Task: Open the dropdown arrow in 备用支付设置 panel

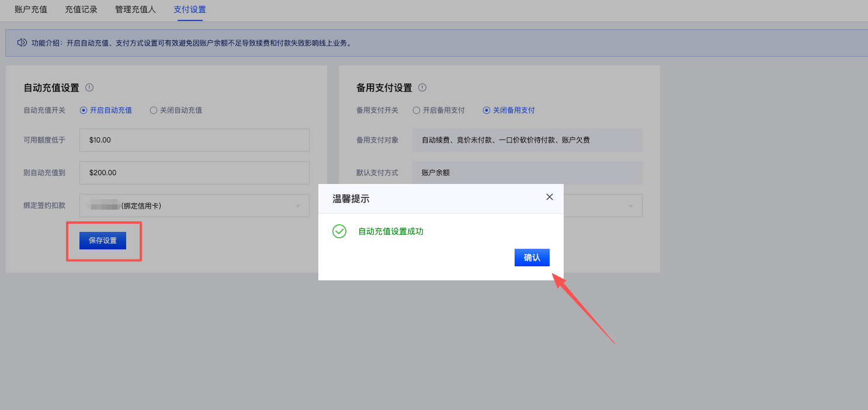Action: tap(630, 206)
